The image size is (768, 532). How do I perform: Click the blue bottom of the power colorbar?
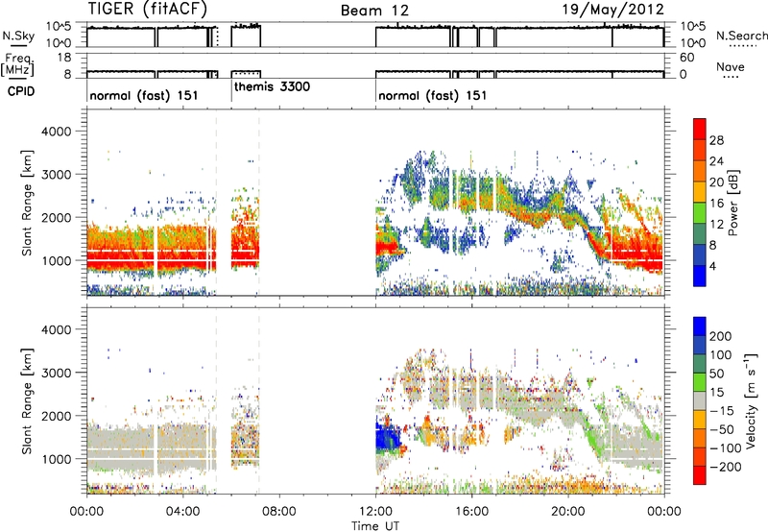tap(700, 276)
